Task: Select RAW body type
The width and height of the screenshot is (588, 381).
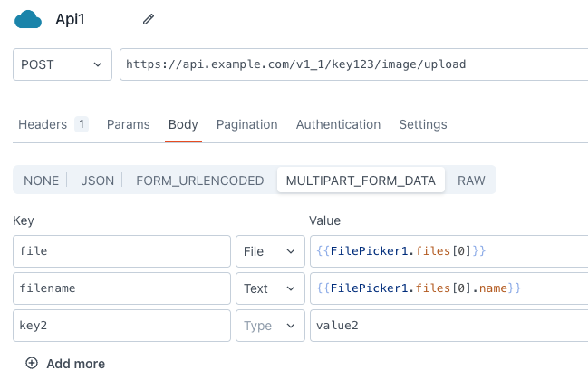Action: tap(471, 181)
